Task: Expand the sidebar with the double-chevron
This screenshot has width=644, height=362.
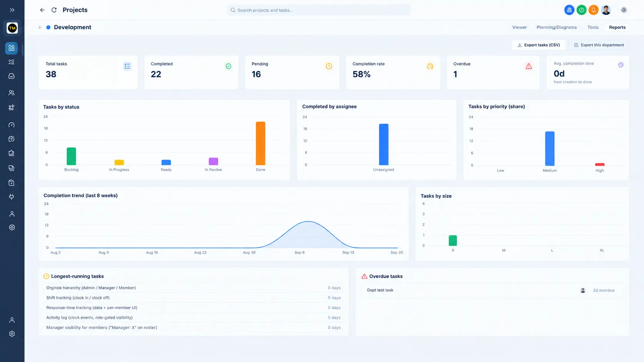Action: 12,10
